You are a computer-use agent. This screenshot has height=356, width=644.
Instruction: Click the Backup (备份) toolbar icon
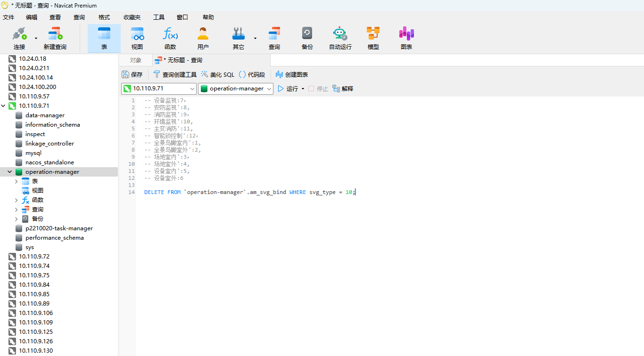click(307, 38)
